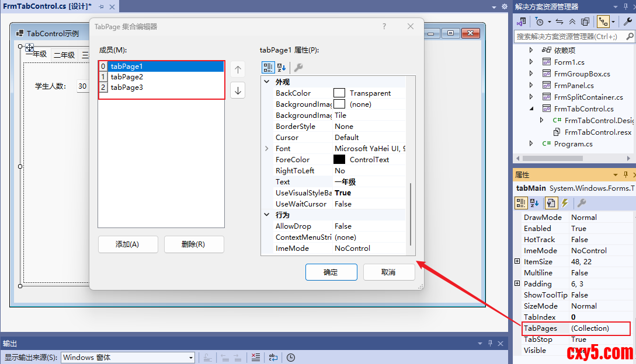Click find message in code icon
The width and height of the screenshot is (636, 364).
click(x=207, y=358)
